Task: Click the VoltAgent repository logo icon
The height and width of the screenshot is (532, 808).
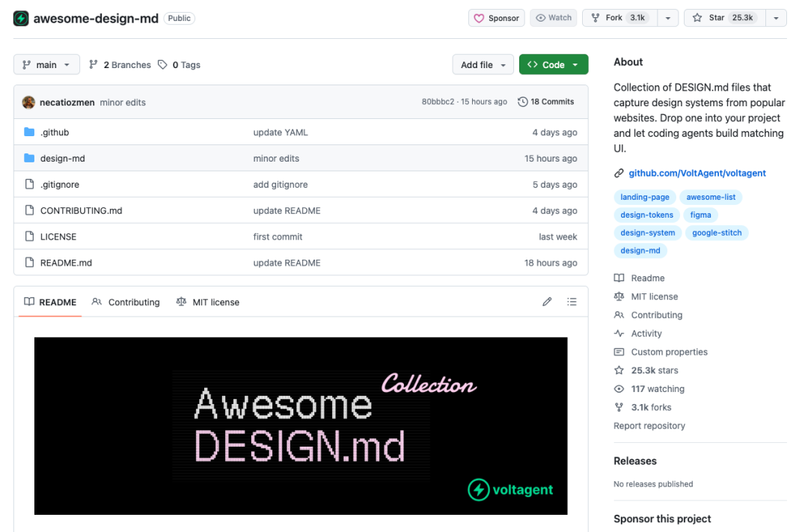Action: tap(21, 19)
